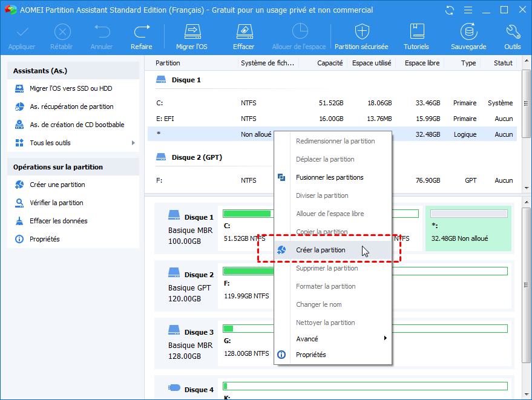The width and height of the screenshot is (532, 400).
Task: Choose Formater la partition menu entry
Action: (x=332, y=286)
